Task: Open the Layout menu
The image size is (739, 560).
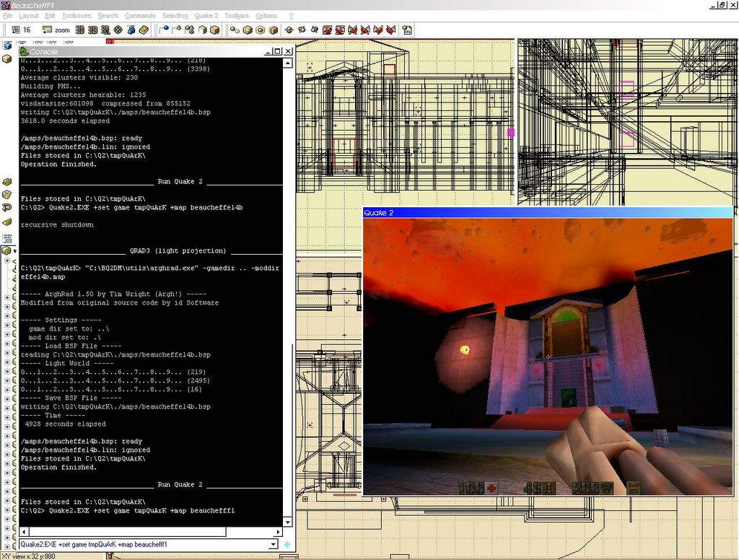Action: [28, 16]
